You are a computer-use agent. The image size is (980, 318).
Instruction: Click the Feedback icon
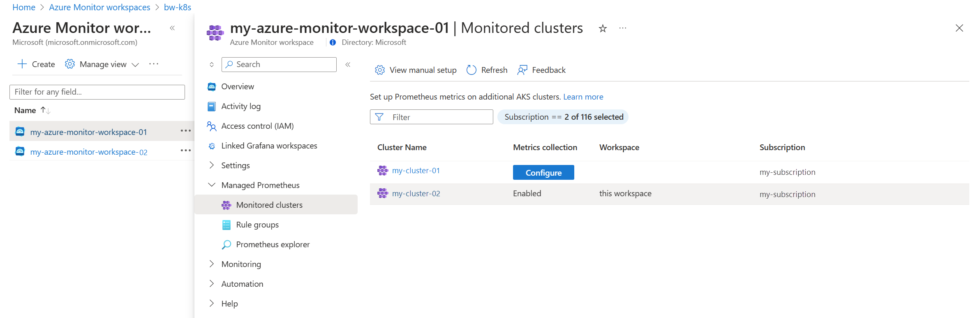[x=522, y=70]
